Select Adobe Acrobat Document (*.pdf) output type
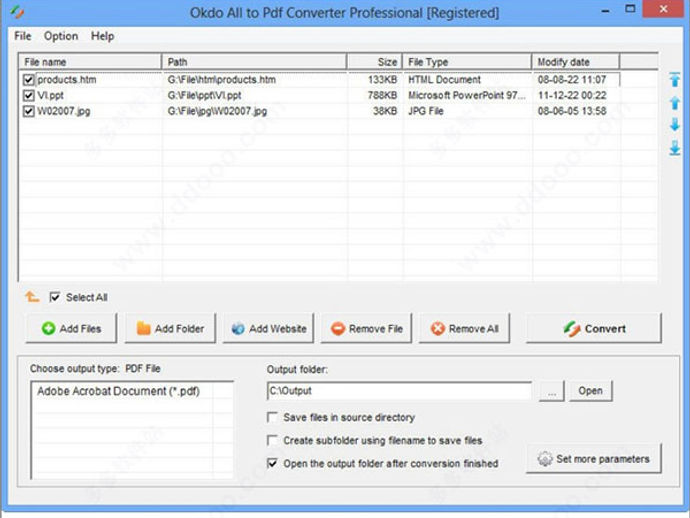Screen dimensions: 690x518 118,391
